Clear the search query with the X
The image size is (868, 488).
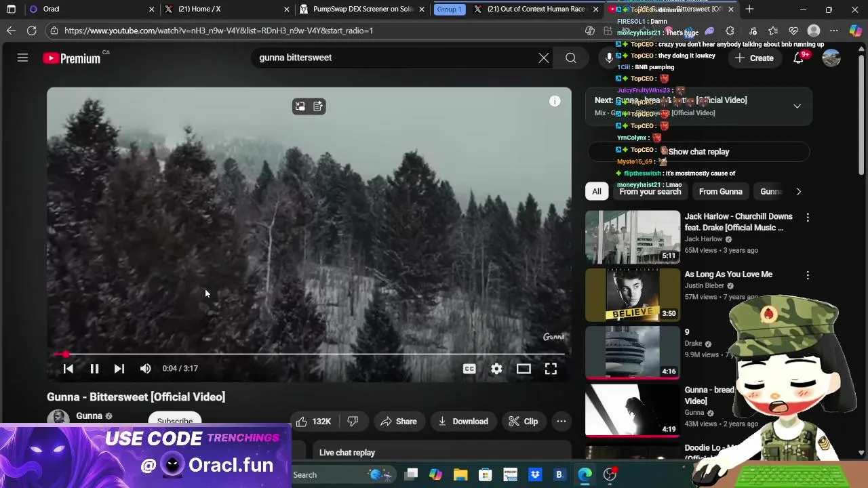coord(544,58)
